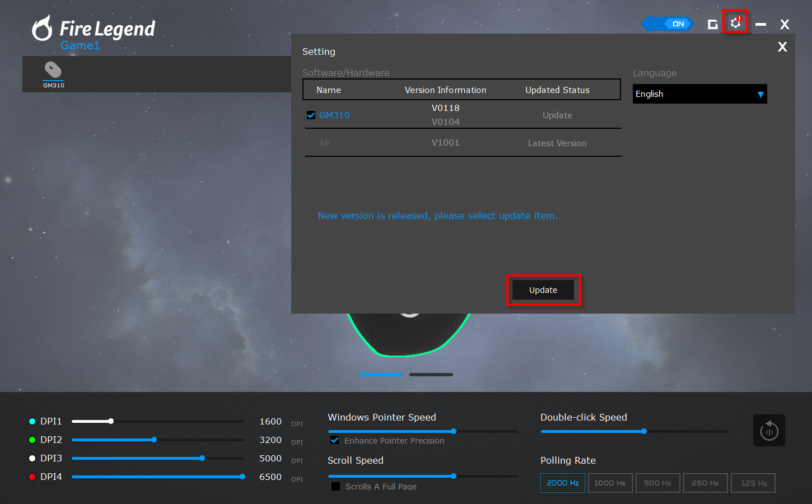Select the white DPI3 stage indicator
The width and height of the screenshot is (812, 504).
(32, 458)
